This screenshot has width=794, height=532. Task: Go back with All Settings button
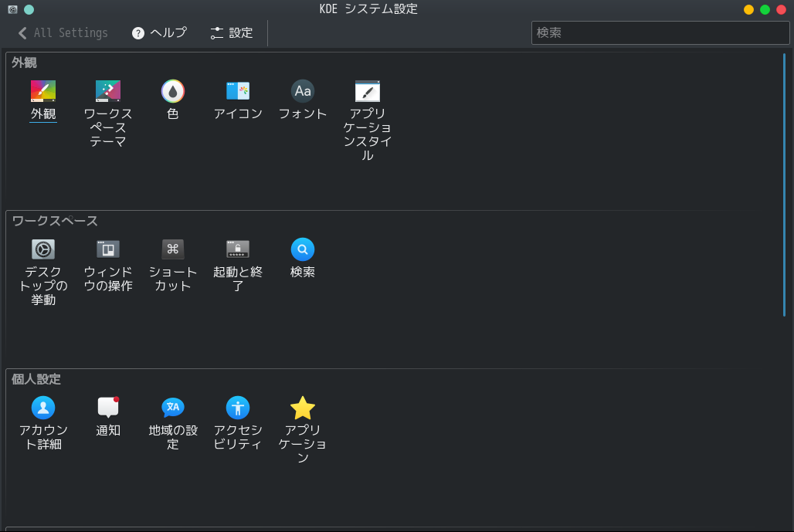[x=63, y=33]
